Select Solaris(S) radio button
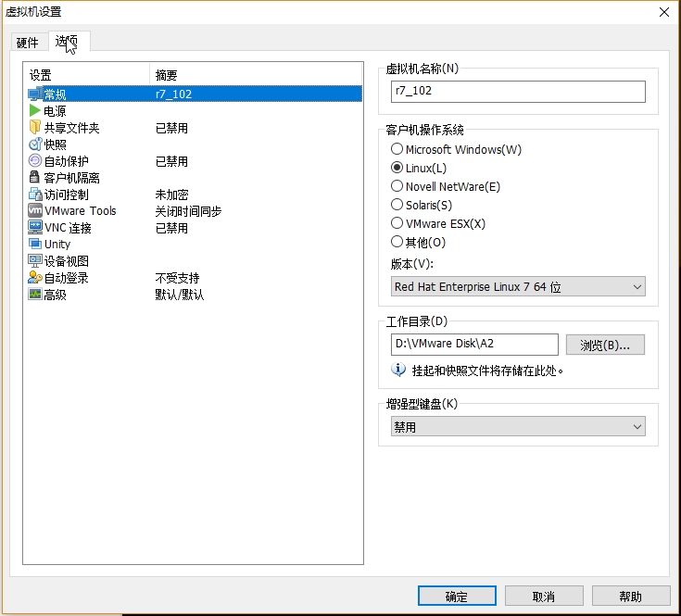Image resolution: width=681 pixels, height=616 pixels. pyautogui.click(x=397, y=205)
